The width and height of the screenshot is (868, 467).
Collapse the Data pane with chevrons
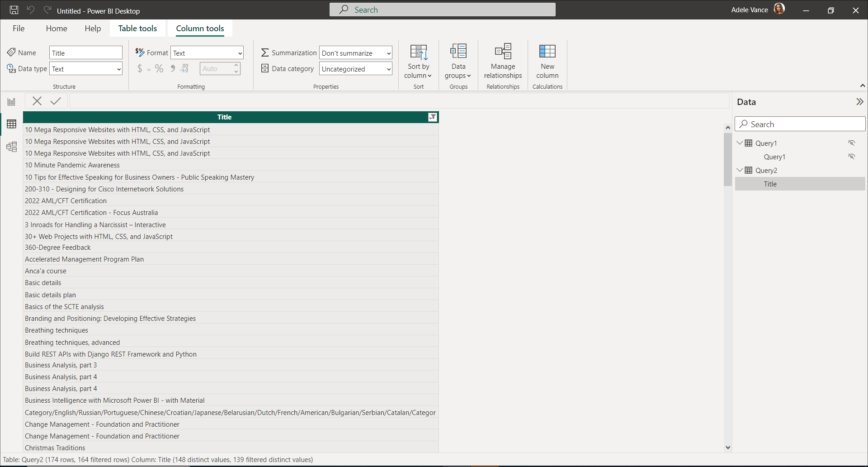(859, 102)
